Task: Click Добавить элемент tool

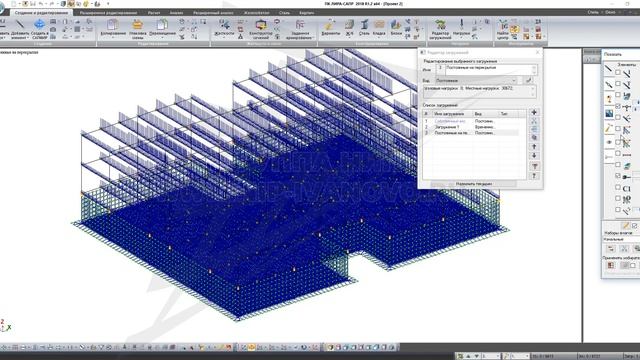Action: point(20,28)
